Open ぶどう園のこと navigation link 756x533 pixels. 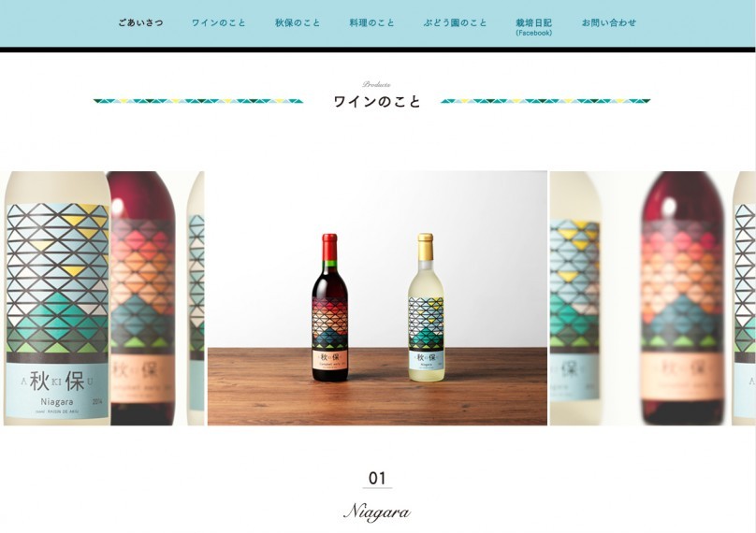(x=455, y=22)
